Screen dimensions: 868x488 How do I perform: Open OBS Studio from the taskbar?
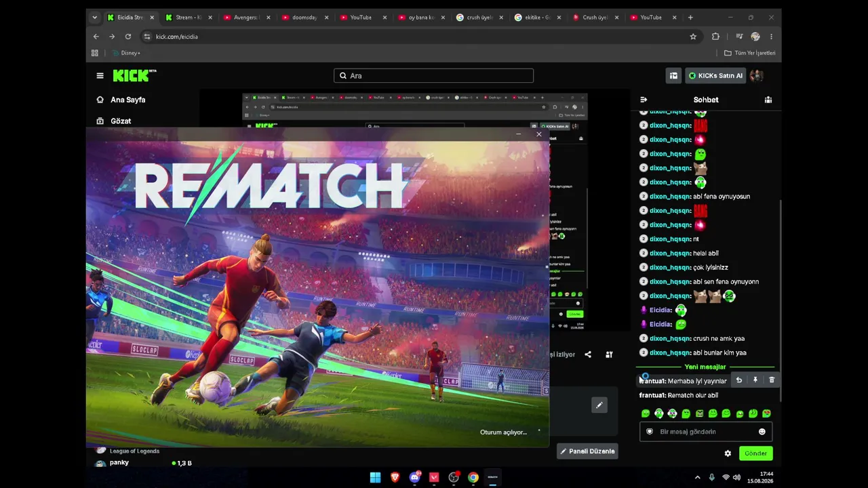point(454,477)
